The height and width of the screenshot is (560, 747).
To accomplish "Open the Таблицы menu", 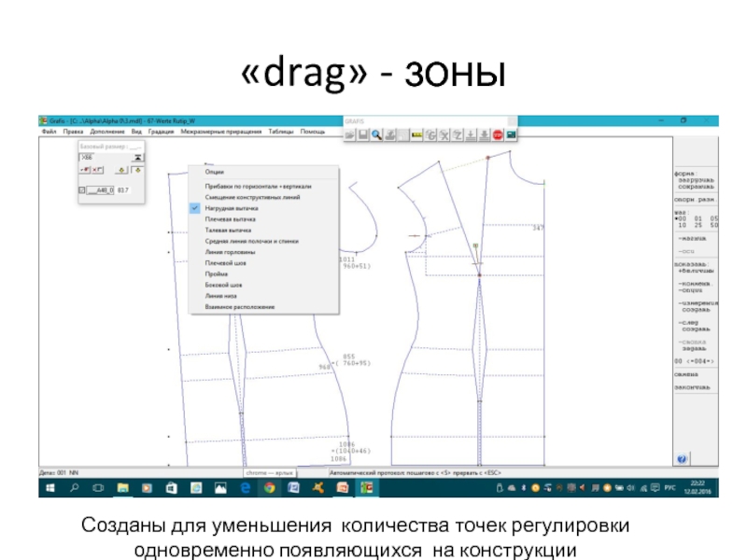I will (279, 132).
